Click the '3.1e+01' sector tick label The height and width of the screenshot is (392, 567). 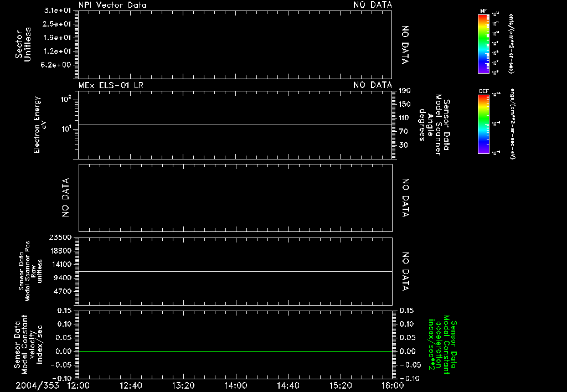pyautogui.click(x=58, y=11)
